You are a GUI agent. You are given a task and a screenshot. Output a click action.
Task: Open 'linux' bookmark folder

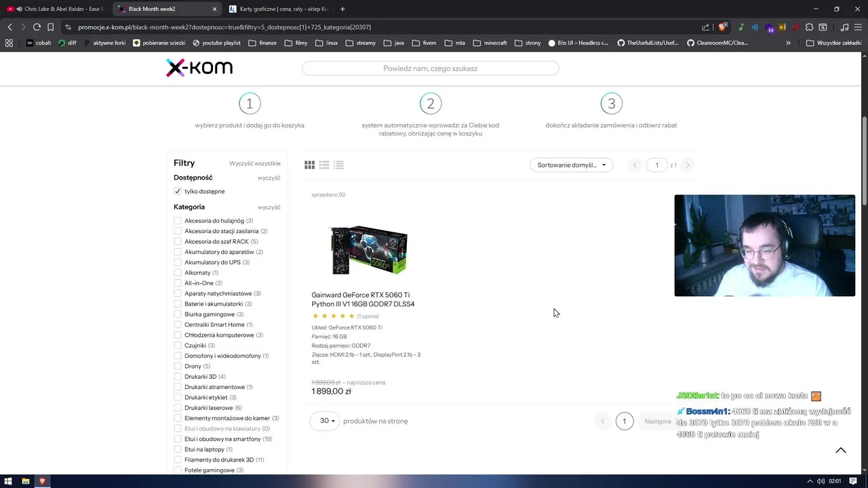[x=327, y=43]
